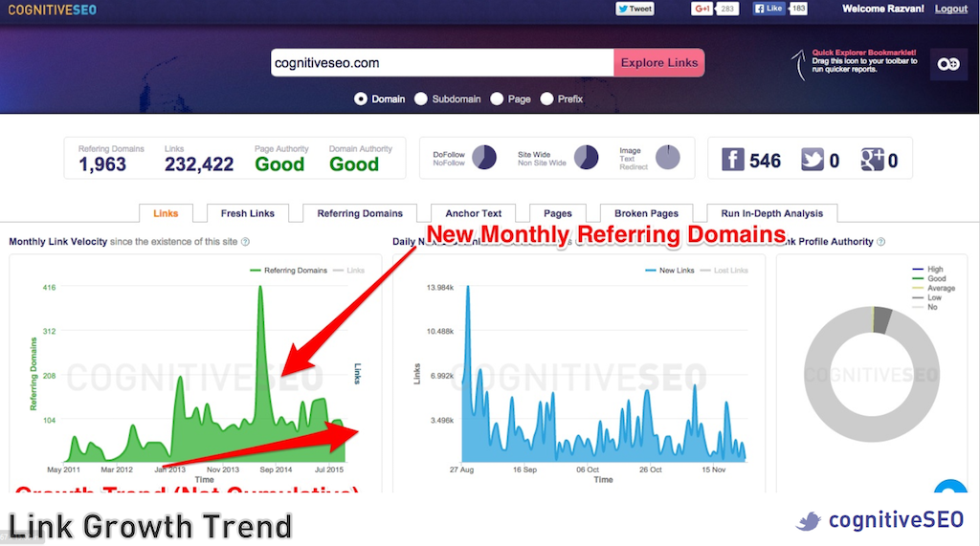Image resolution: width=980 pixels, height=546 pixels.
Task: Toggle Links legend in velocity chart
Action: pos(348,271)
